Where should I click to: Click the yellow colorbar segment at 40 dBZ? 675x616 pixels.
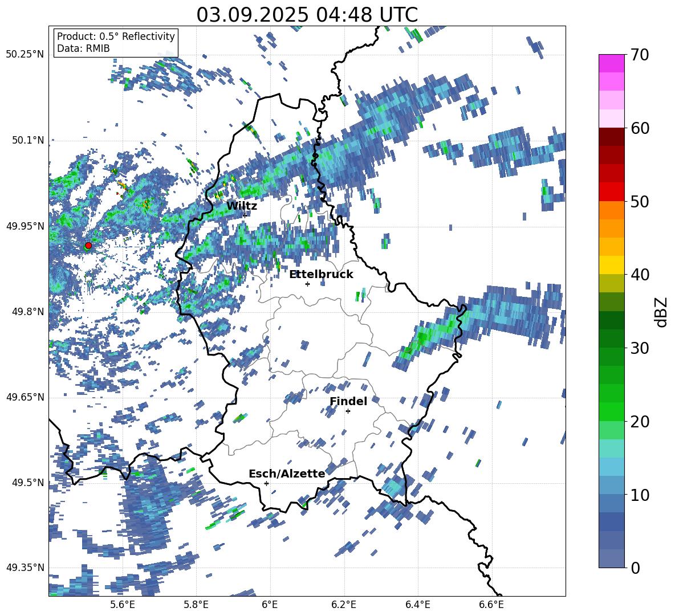click(x=611, y=266)
